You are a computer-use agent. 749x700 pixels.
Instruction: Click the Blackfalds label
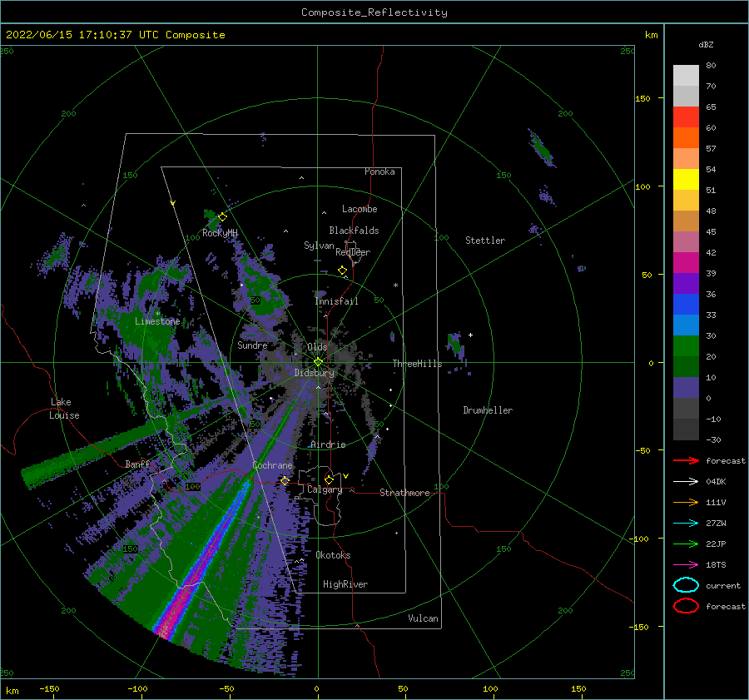pos(354,231)
